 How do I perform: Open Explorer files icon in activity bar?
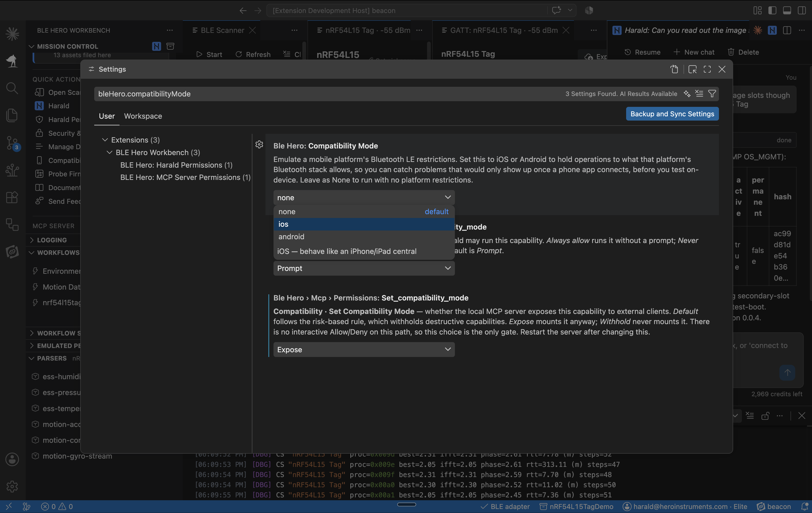[12, 115]
